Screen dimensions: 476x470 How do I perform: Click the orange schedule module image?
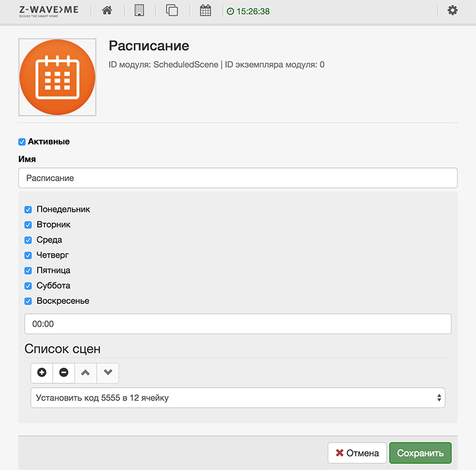click(x=57, y=77)
